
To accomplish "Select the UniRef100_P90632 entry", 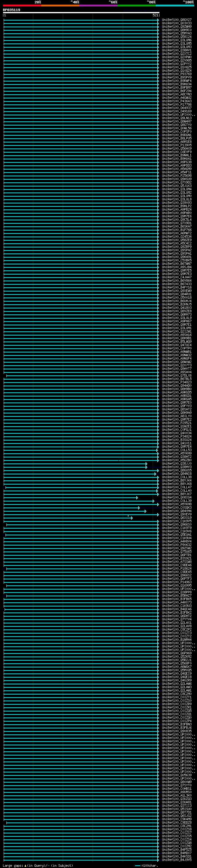I will pos(176,545).
